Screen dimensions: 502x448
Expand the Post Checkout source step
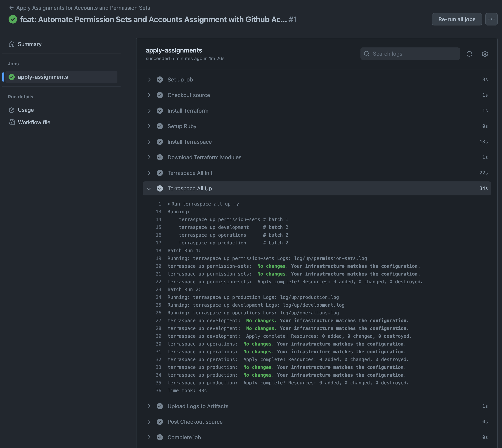[x=149, y=422]
